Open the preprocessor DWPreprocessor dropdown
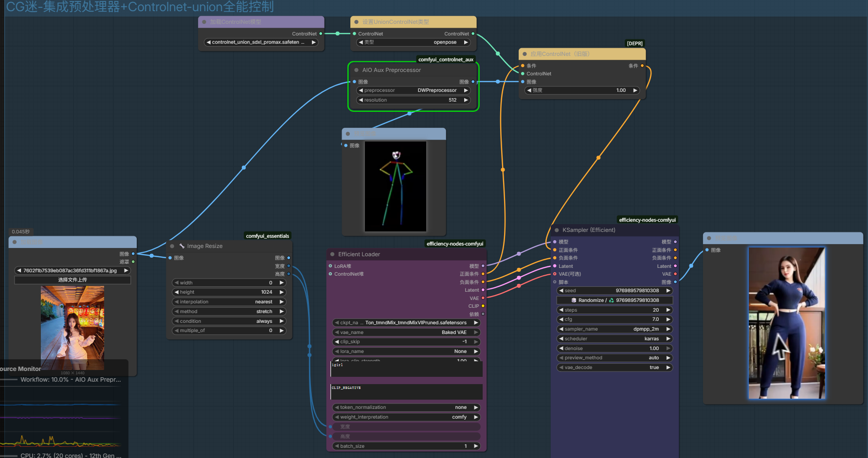 (414, 90)
